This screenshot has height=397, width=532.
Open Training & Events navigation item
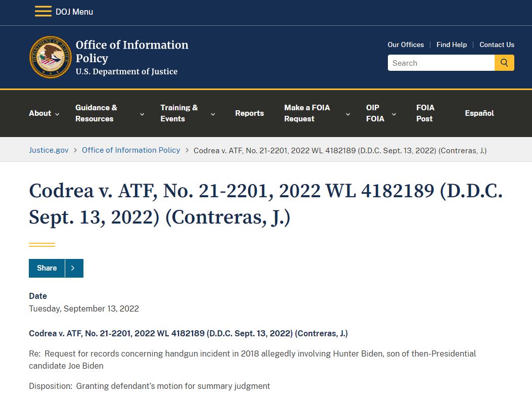click(179, 113)
